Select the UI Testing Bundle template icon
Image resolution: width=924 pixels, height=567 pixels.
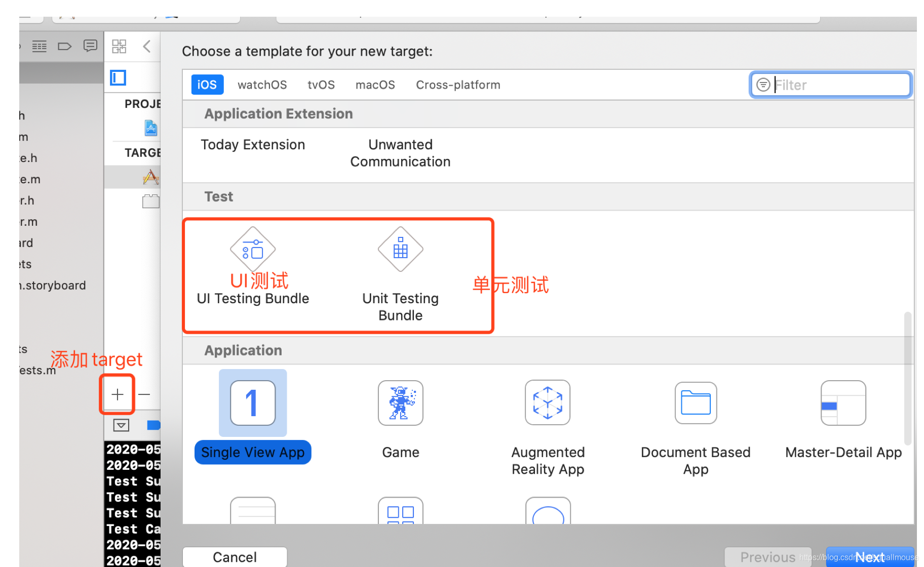(253, 249)
